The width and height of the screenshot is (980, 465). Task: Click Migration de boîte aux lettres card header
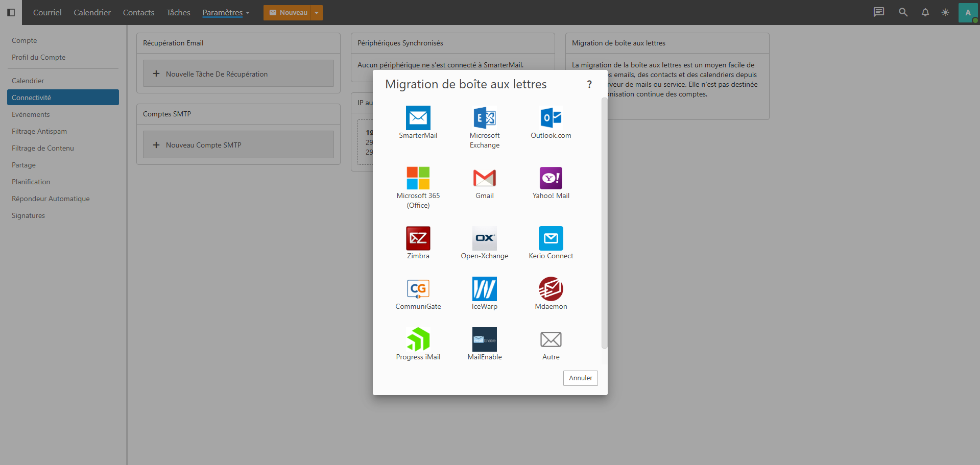pos(667,43)
